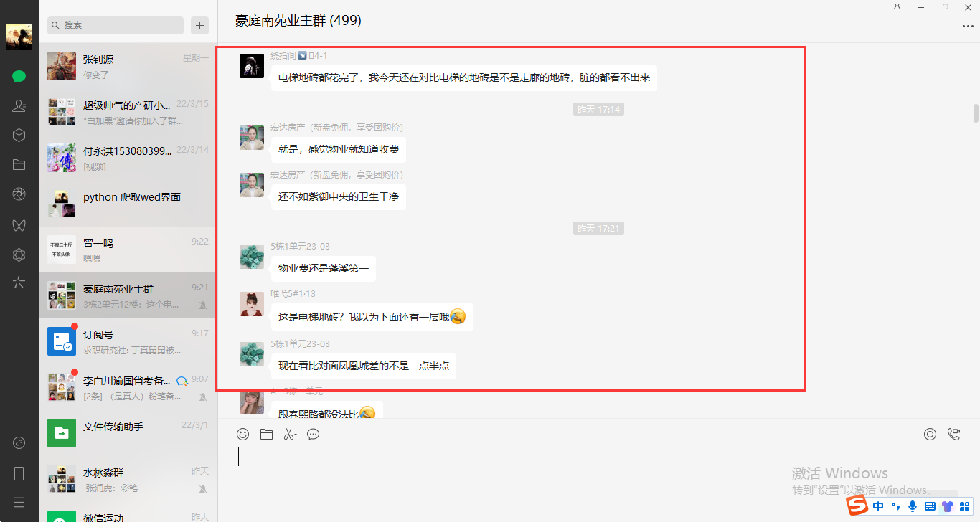Click the 搜索 search field
Screen dimensions: 980x522
116,25
